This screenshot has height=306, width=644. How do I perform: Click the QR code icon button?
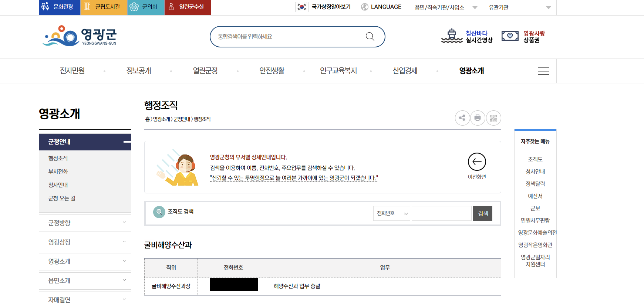(x=493, y=118)
